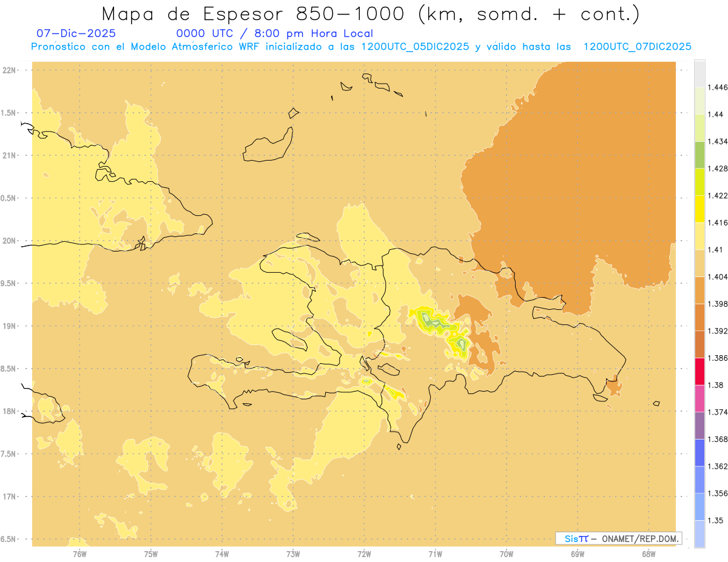
Task: Pick the blue legend swatch between 1.362 and 1.368
Action: [699, 452]
